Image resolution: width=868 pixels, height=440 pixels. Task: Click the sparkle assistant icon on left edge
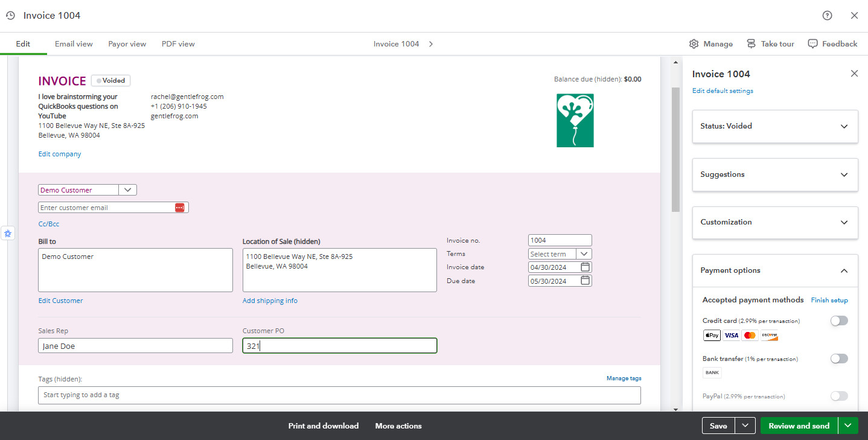pos(8,233)
